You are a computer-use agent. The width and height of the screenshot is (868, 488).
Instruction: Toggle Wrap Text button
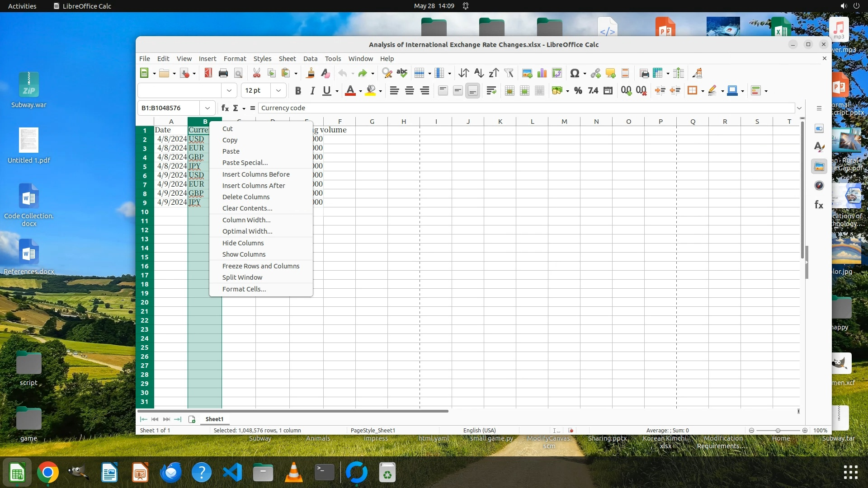pyautogui.click(x=491, y=91)
